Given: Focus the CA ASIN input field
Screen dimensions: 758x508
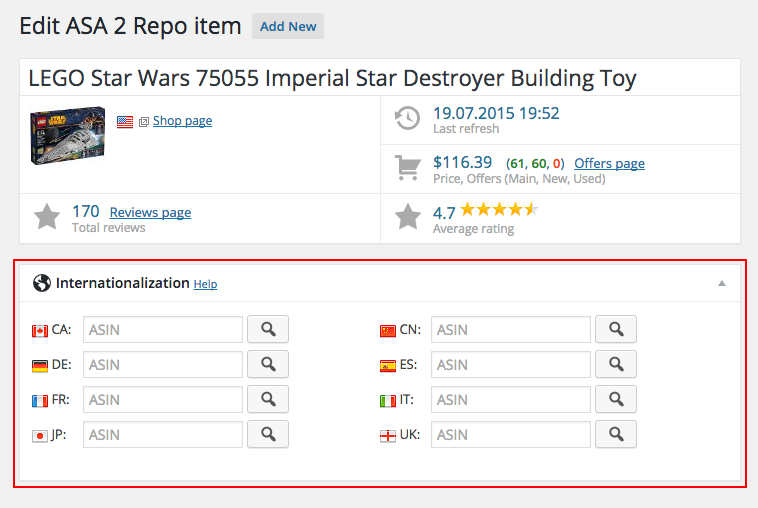Looking at the screenshot, I should [x=163, y=330].
